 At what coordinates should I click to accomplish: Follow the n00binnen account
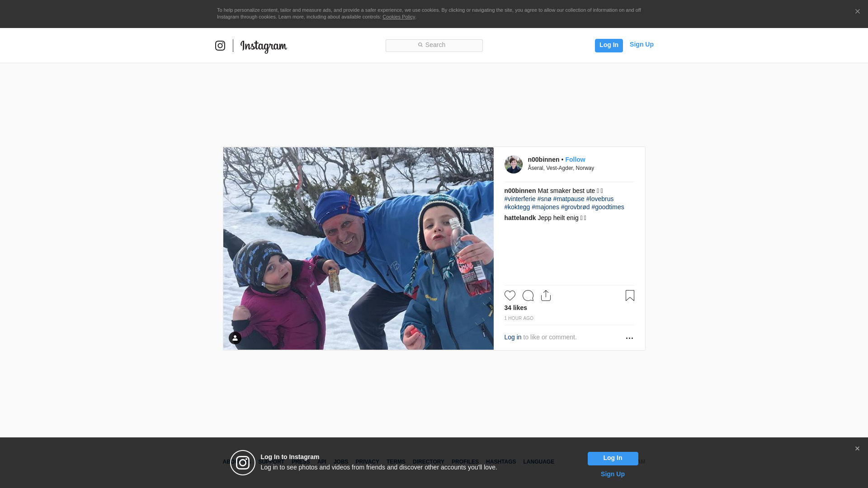pyautogui.click(x=575, y=160)
